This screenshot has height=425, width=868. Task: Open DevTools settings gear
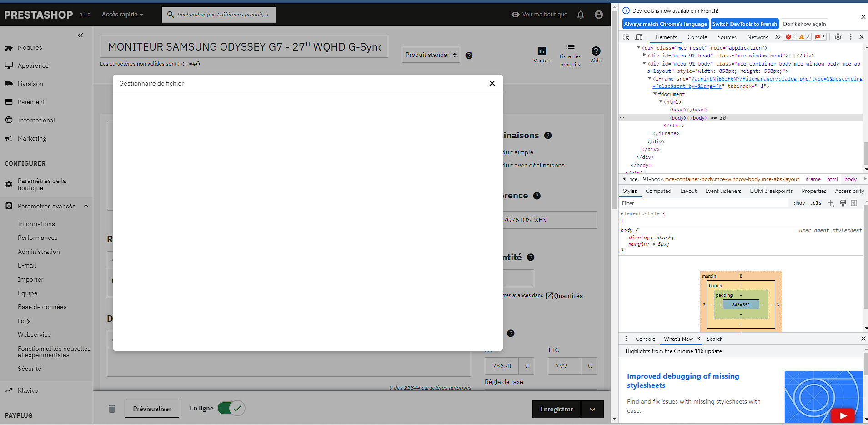pyautogui.click(x=838, y=37)
